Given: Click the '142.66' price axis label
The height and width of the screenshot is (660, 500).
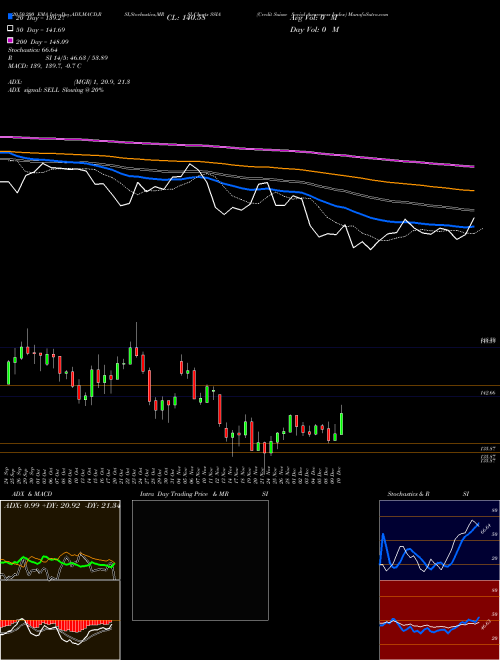Looking at the screenshot, I should point(487,392).
